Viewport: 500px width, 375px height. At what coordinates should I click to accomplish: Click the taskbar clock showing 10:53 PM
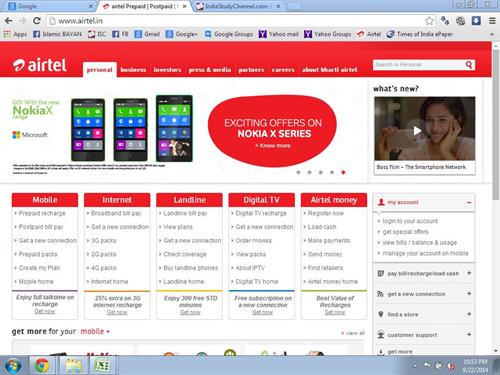[475, 366]
